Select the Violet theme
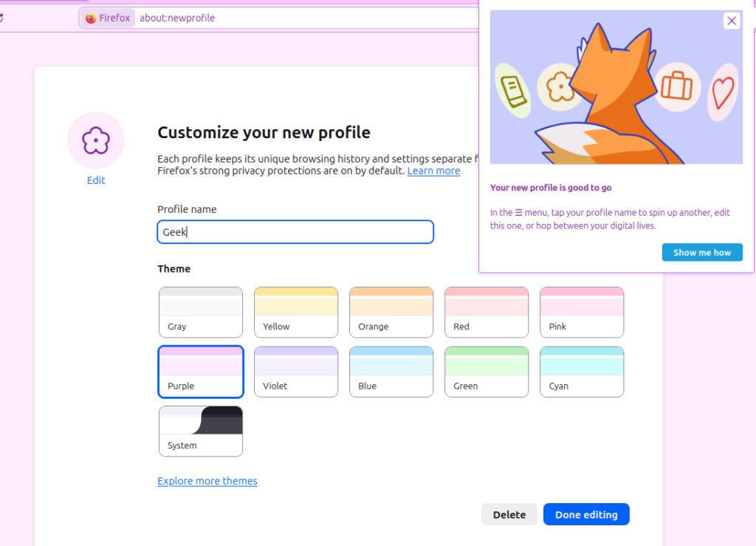 295,371
